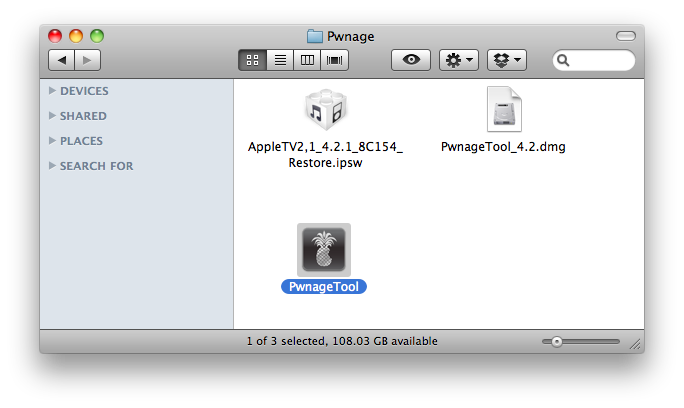Go forward with the right arrow button
Image resolution: width=684 pixels, height=408 pixels.
tap(86, 60)
